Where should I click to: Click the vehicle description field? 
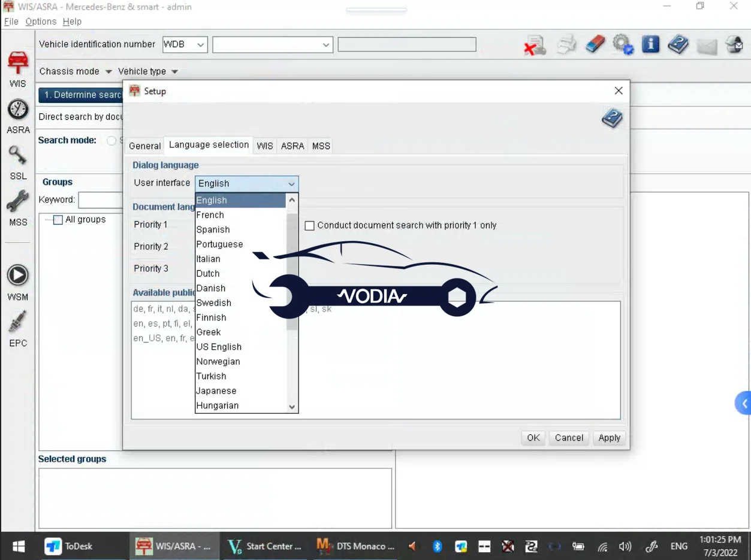(407, 44)
